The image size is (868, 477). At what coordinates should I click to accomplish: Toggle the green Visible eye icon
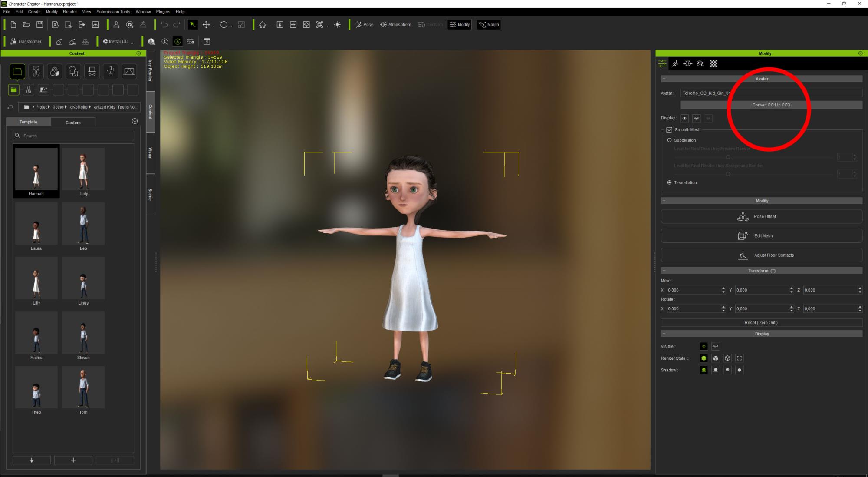[x=704, y=346]
